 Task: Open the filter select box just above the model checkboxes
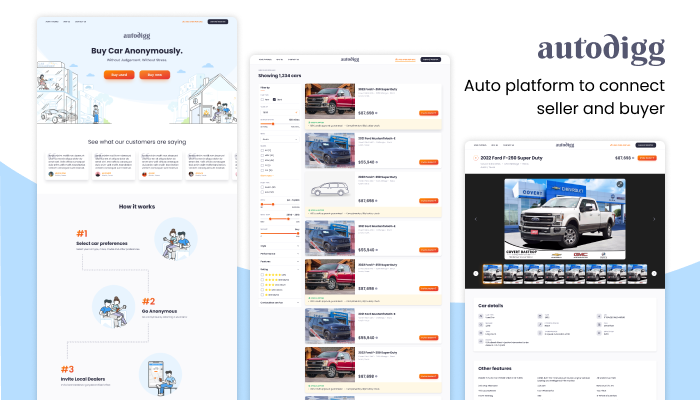[280, 139]
